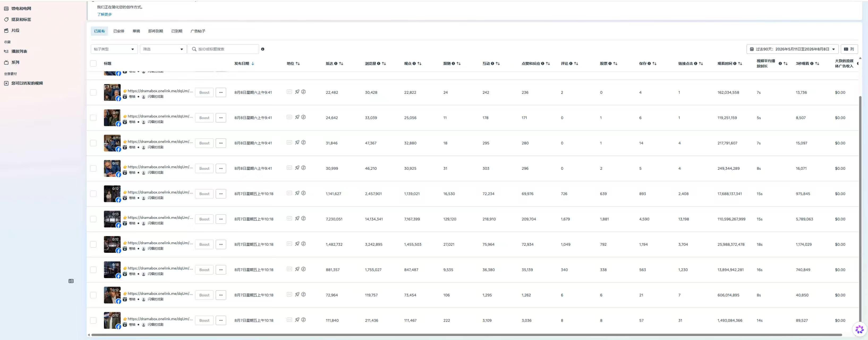Click the horizontal scrollbar under the table
This screenshot has height=340, width=868.
(x=467, y=335)
